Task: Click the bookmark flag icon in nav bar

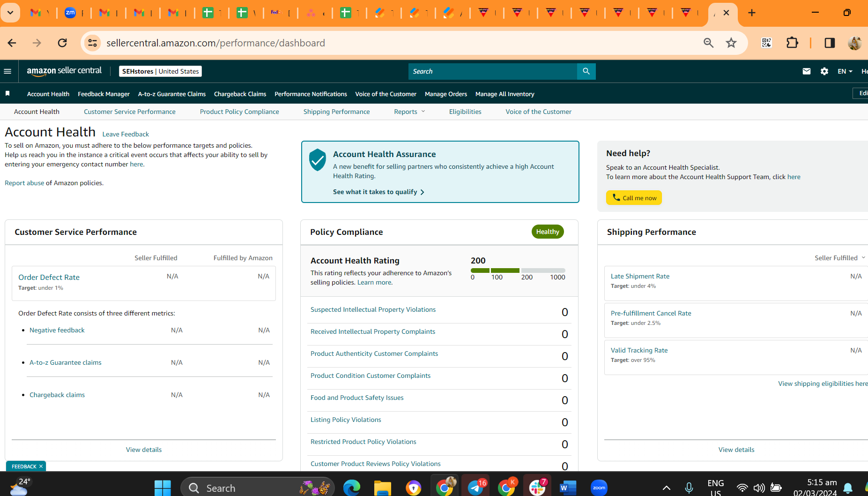Action: 7,94
